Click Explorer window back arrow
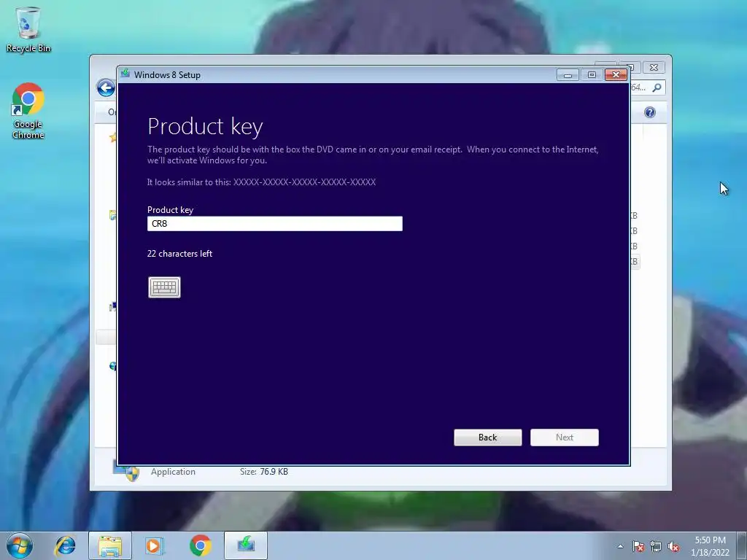The image size is (747, 560). tap(106, 88)
